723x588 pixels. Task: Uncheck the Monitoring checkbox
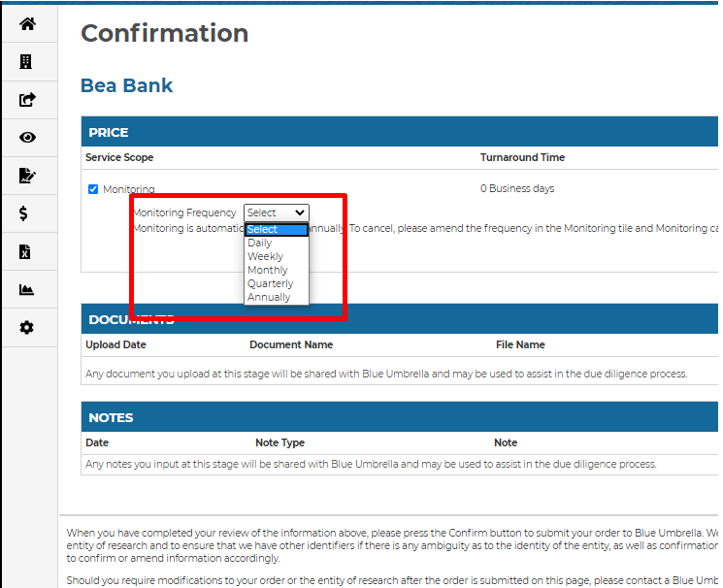93,189
